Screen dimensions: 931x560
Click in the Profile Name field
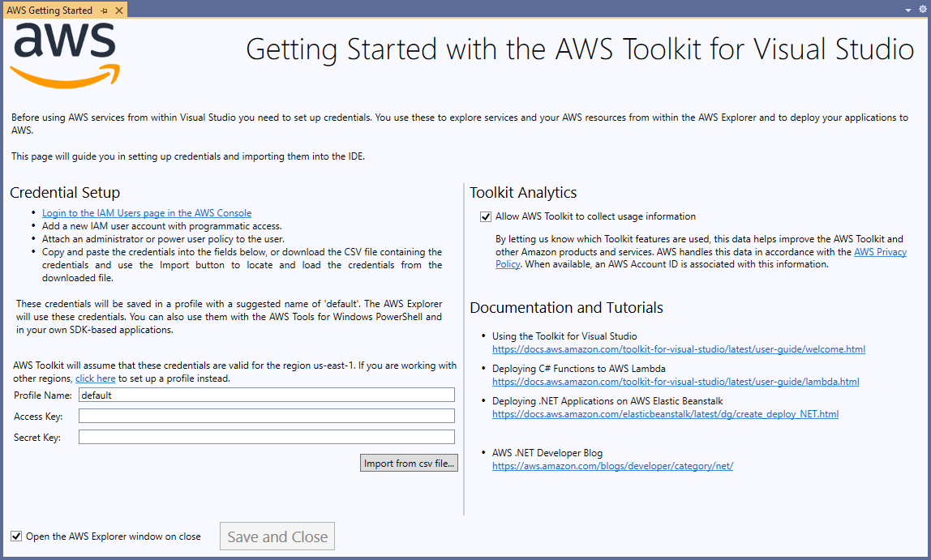click(x=266, y=395)
